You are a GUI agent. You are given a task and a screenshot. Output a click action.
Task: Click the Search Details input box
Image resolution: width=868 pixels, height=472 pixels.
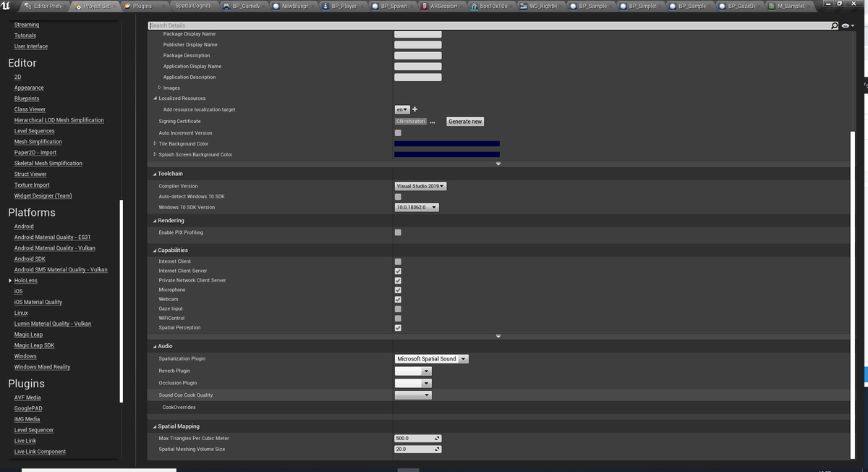point(489,26)
